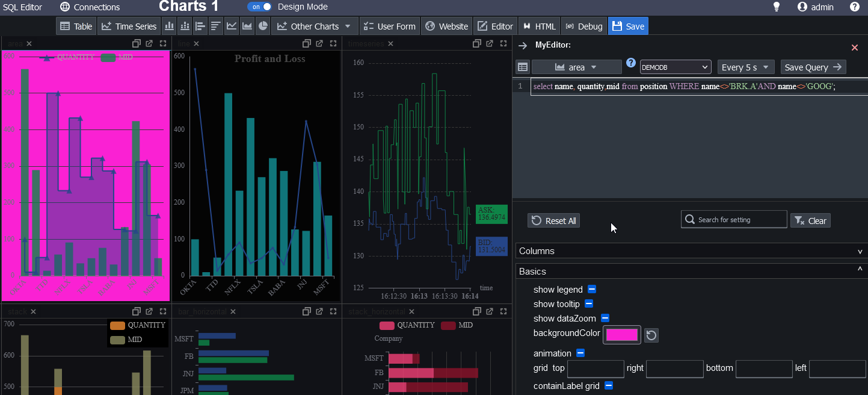Click the bar chart toolbar icon
Screen dimensions: 868x395
[170, 26]
